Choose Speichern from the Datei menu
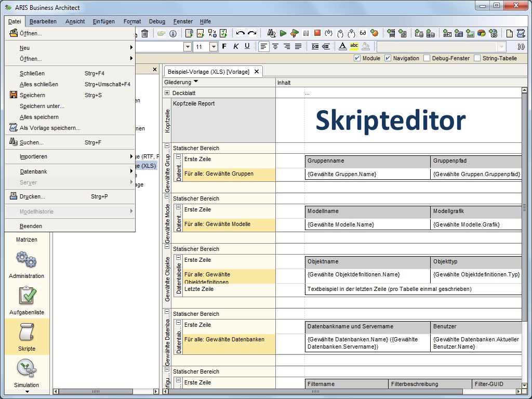Image resolution: width=532 pixels, height=399 pixels. [x=70, y=95]
